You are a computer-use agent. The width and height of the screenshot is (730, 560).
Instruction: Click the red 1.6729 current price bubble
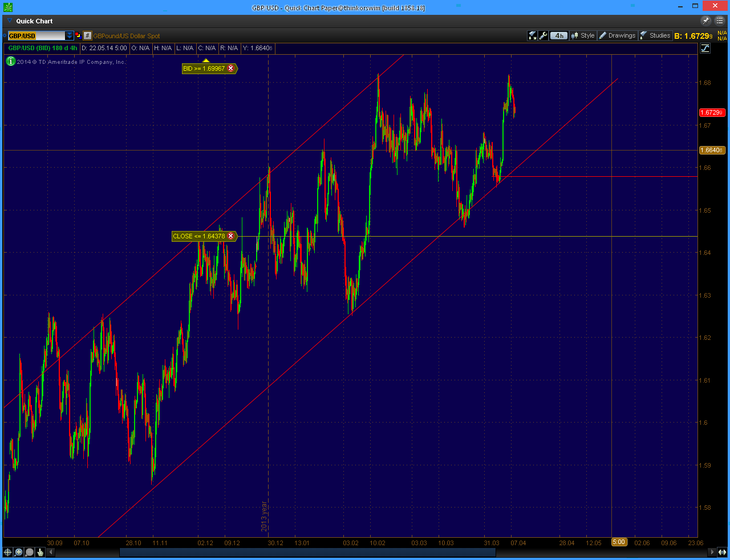(712, 112)
